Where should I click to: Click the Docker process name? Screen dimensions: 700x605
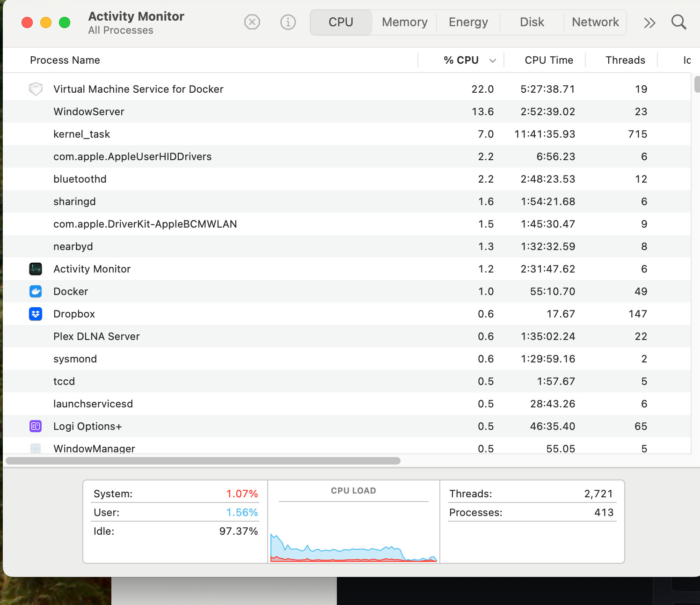[71, 291]
